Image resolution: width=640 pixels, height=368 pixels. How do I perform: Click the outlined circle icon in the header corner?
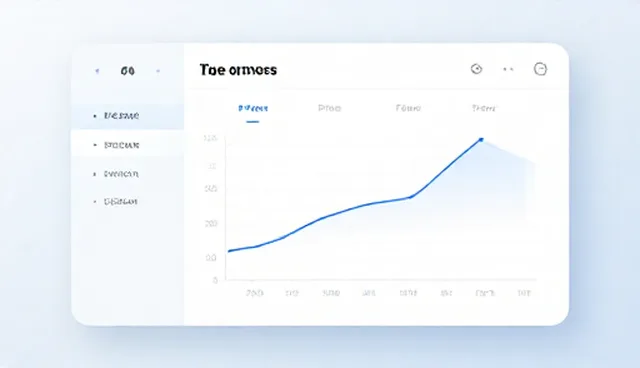(x=540, y=69)
